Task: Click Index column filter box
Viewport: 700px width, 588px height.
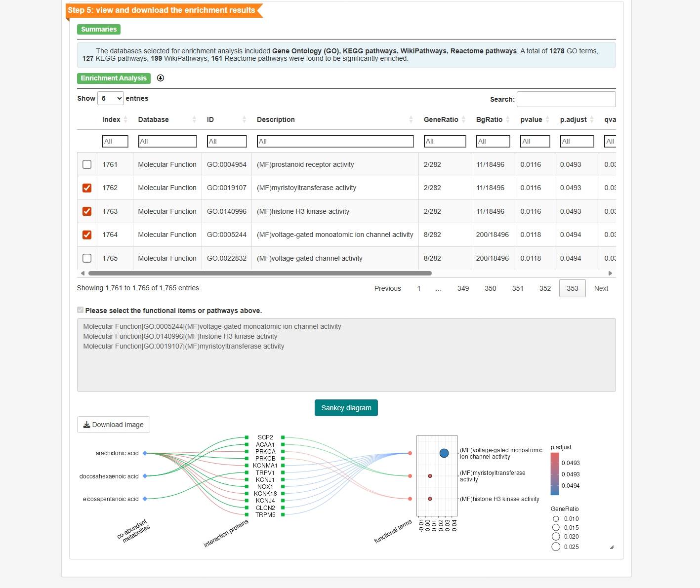Action: [115, 141]
